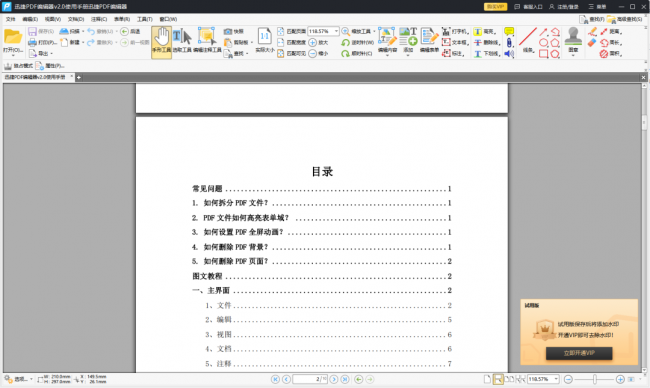Click the Scan scanner icon

64,32
